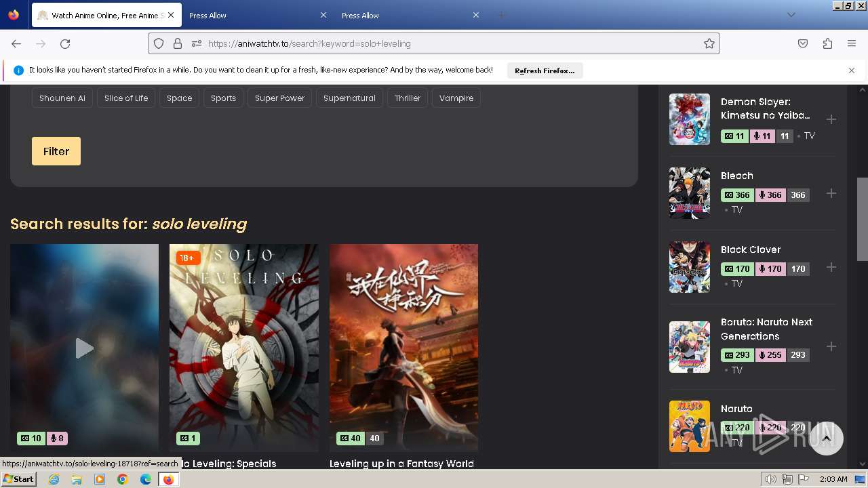
Task: Click the subtitle count badge 40
Action: click(x=351, y=439)
